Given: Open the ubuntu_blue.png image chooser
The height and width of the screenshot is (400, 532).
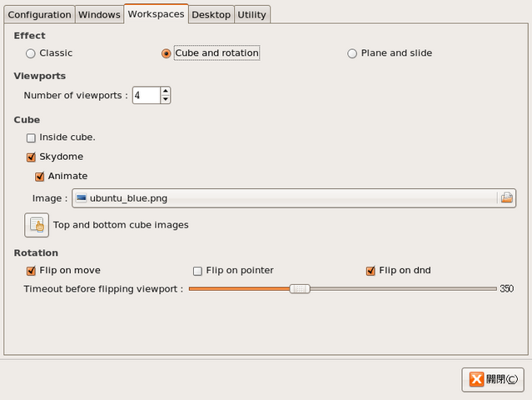Looking at the screenshot, I should point(294,198).
